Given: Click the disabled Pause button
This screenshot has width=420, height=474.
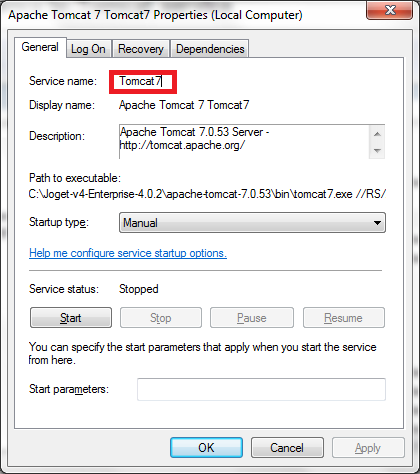Looking at the screenshot, I should point(252,318).
